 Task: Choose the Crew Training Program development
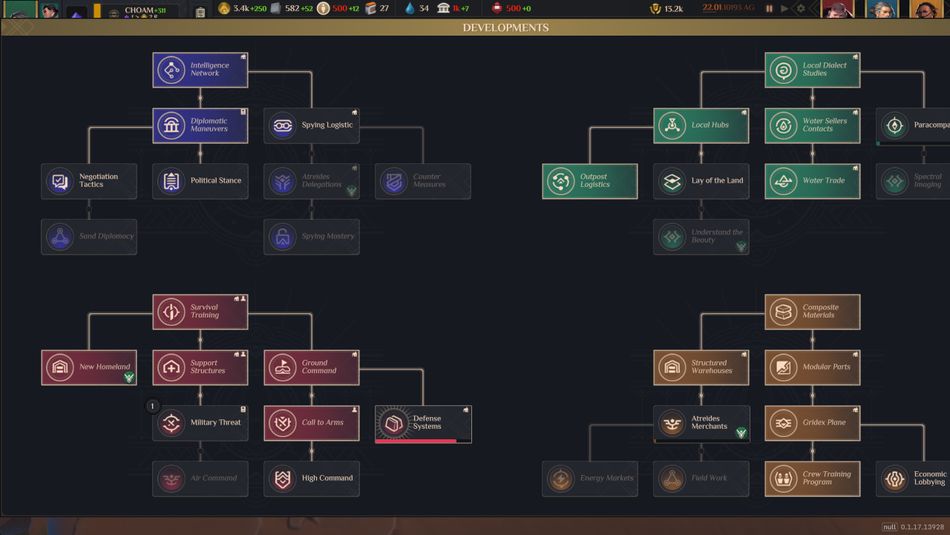click(812, 479)
